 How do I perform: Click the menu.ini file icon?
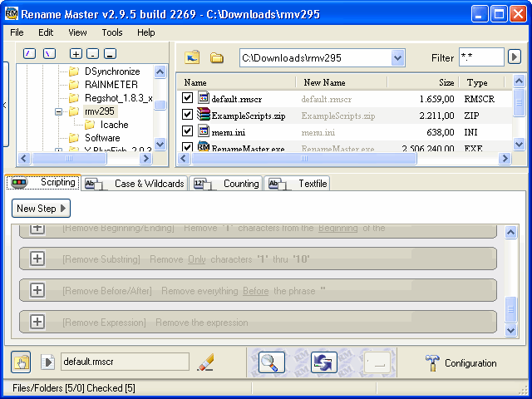(x=203, y=131)
